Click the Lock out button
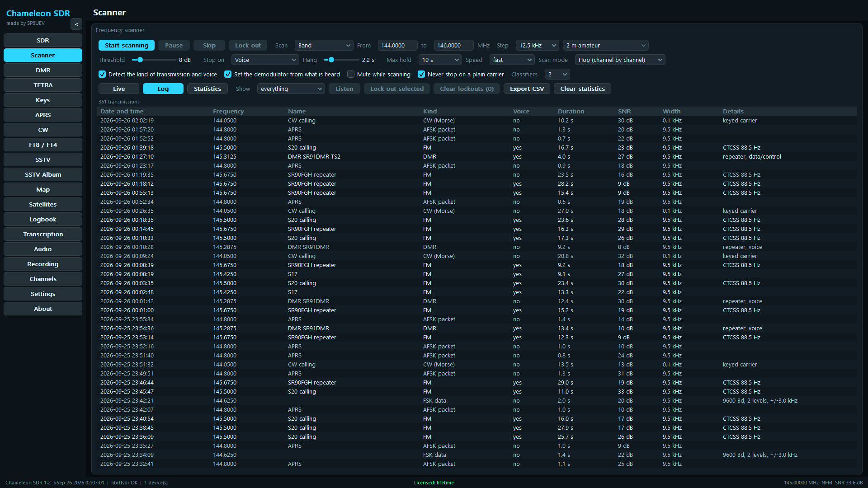This screenshot has height=488, width=868. click(248, 46)
